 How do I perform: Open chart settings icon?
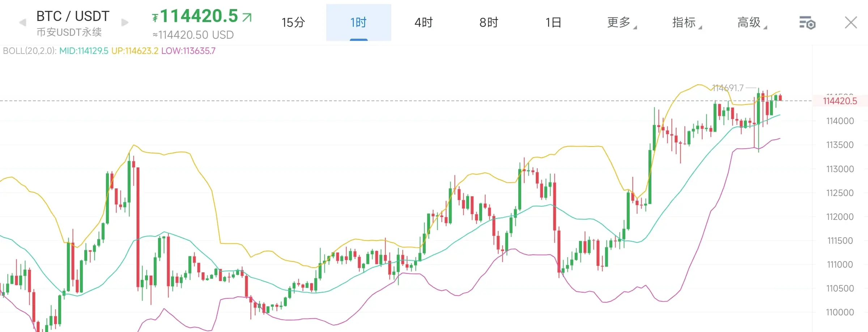(x=807, y=23)
